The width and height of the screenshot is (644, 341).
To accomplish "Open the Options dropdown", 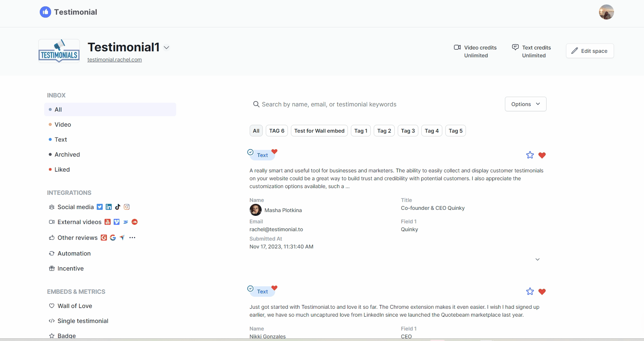I will pos(526,104).
